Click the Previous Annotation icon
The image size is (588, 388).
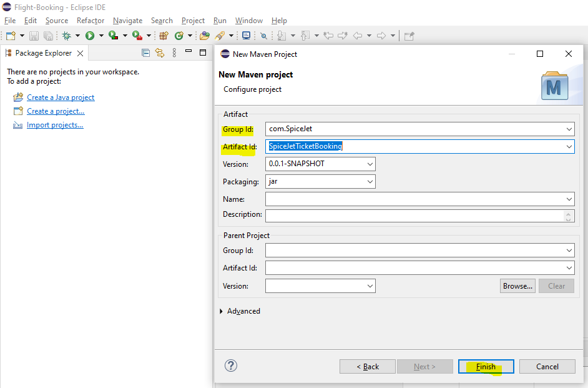[x=305, y=36]
